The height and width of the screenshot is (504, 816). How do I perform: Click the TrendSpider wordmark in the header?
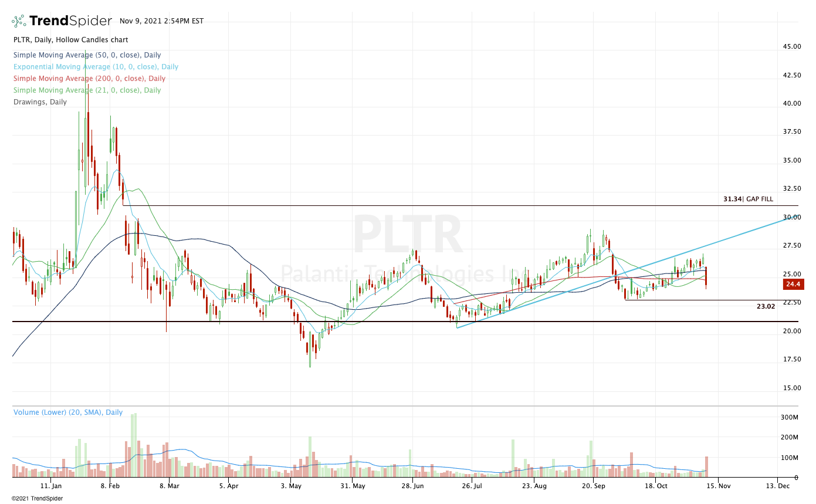(70, 21)
